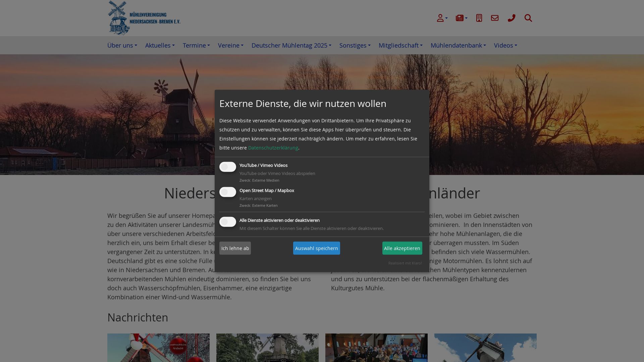The width and height of the screenshot is (644, 362).
Task: Open the windmill among trees news thumbnail
Action: click(x=267, y=348)
